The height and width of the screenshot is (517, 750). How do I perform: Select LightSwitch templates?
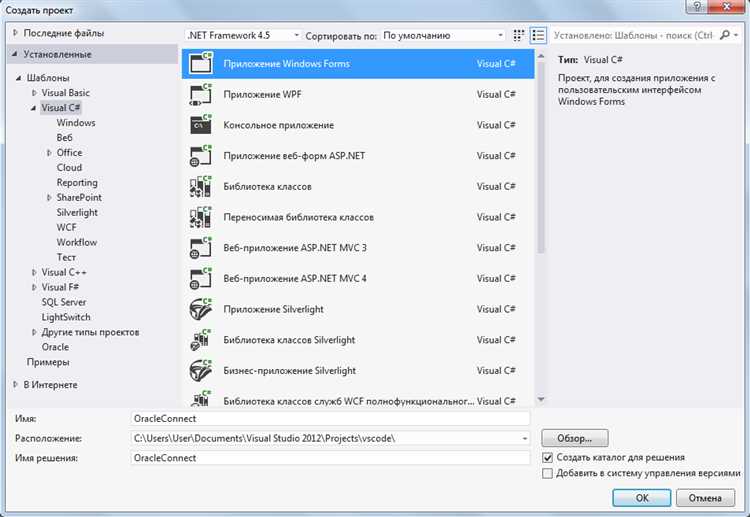[66, 317]
